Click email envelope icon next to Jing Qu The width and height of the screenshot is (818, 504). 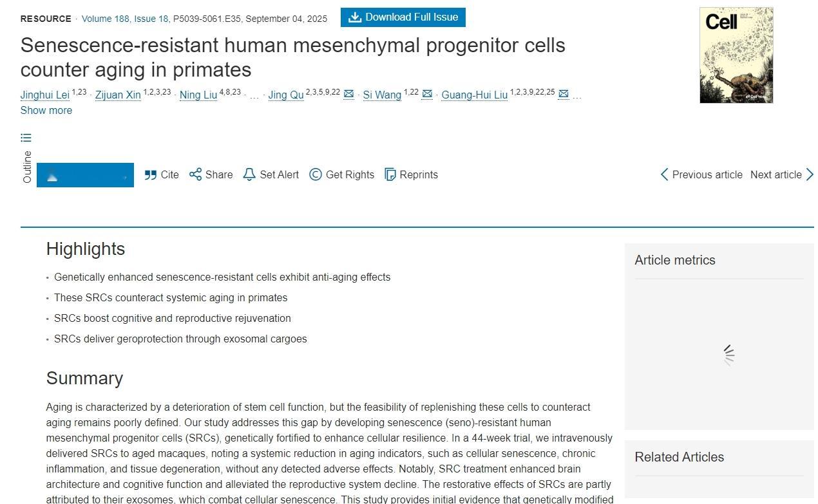tap(348, 94)
